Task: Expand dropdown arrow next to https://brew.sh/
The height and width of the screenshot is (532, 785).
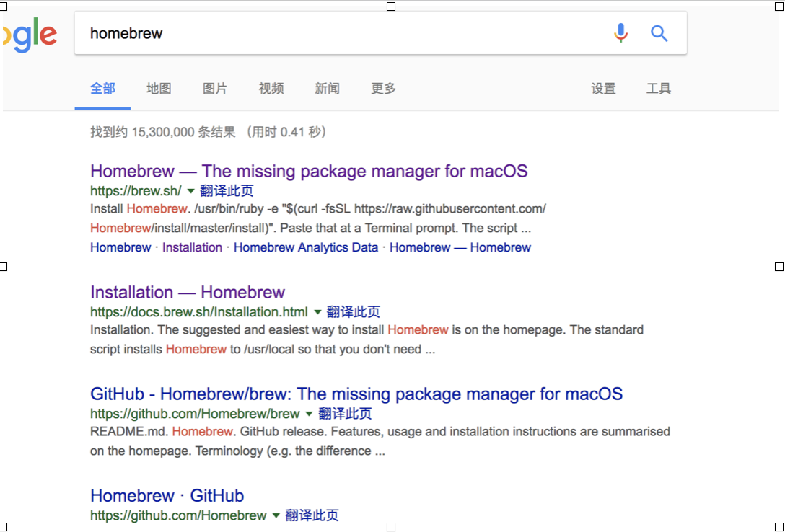Action: coord(190,191)
